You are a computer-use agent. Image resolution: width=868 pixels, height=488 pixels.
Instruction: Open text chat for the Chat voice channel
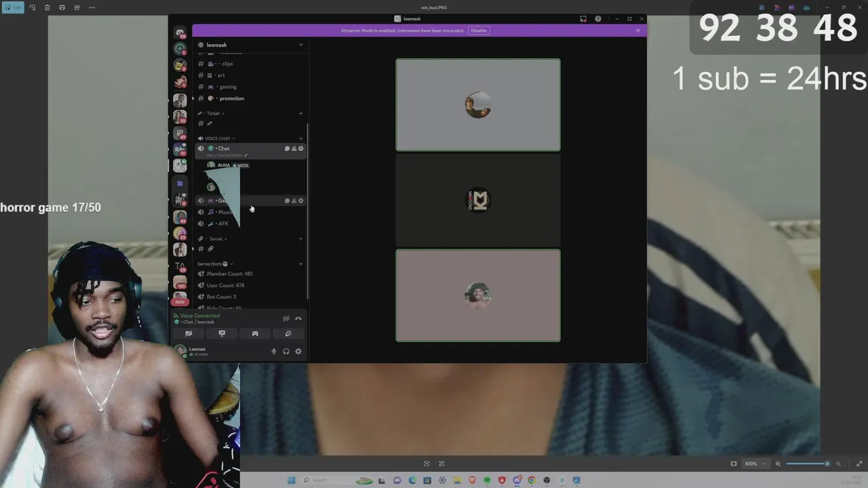point(287,148)
